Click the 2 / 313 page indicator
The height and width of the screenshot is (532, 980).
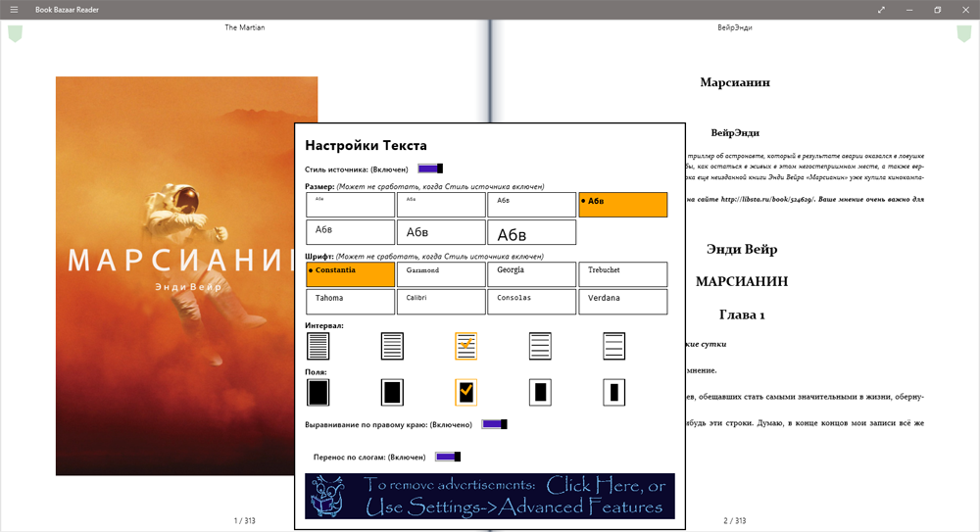tap(734, 521)
